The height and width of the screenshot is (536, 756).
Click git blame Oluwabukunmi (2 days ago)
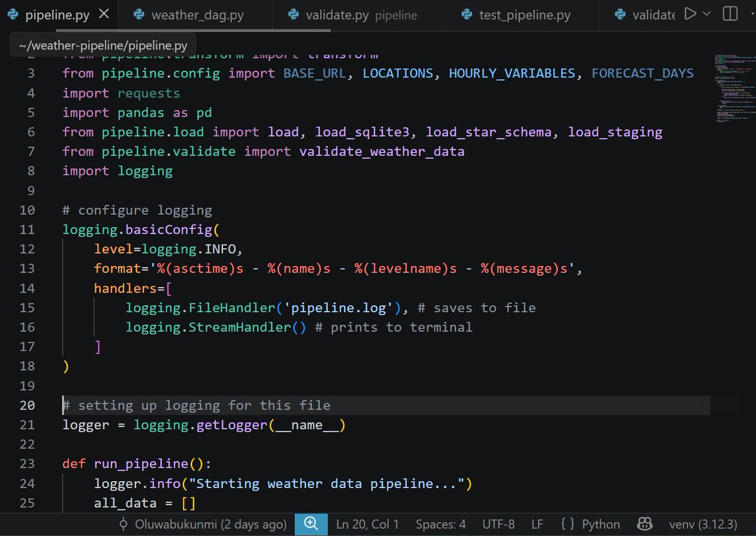click(202, 524)
